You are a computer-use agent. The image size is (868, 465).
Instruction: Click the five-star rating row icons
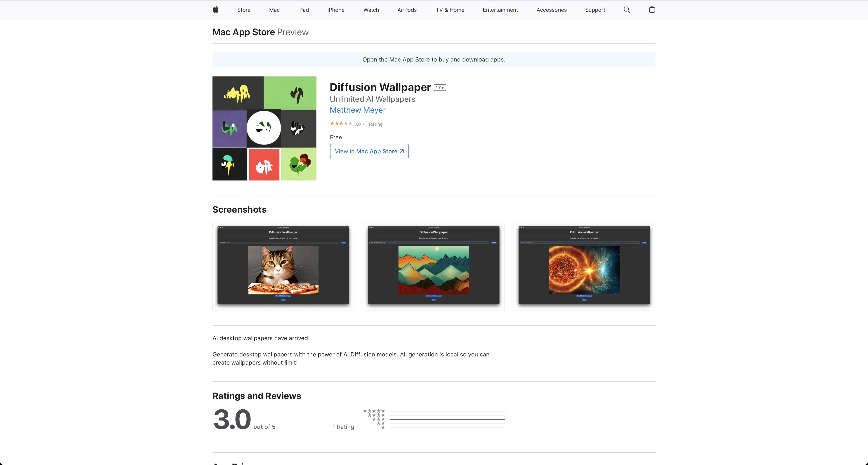[x=374, y=411]
